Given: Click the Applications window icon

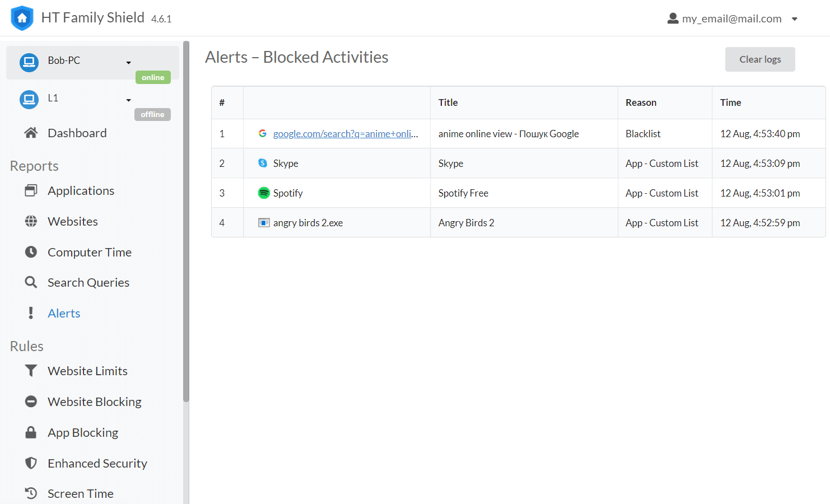Looking at the screenshot, I should [x=31, y=190].
